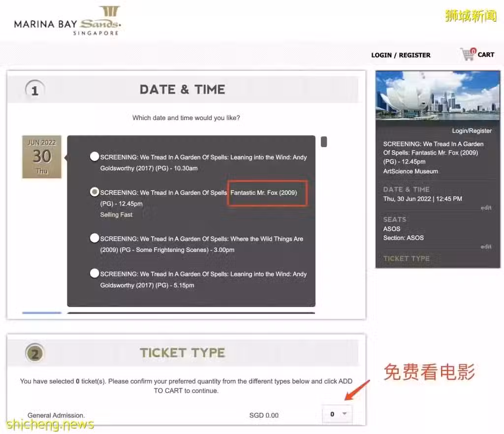Click the ArtScience Museum thumbnail image
Viewport: 504px width, 434px height.
(438, 95)
